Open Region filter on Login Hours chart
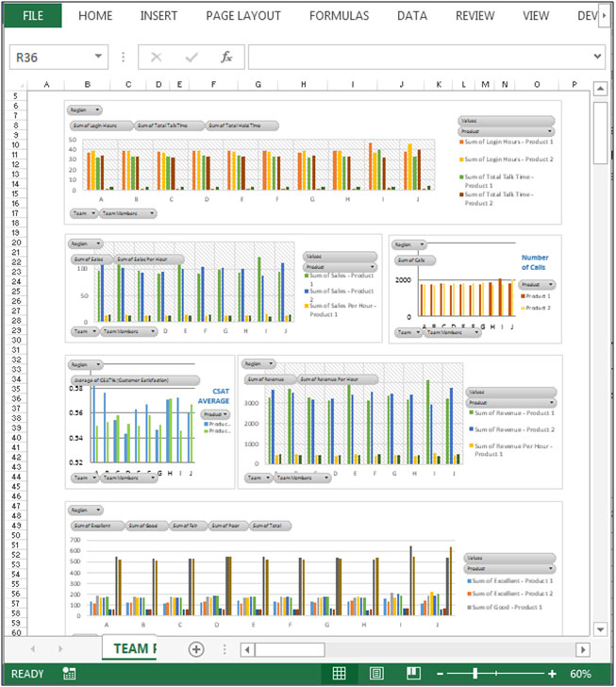This screenshot has height=687, width=616. click(x=85, y=110)
